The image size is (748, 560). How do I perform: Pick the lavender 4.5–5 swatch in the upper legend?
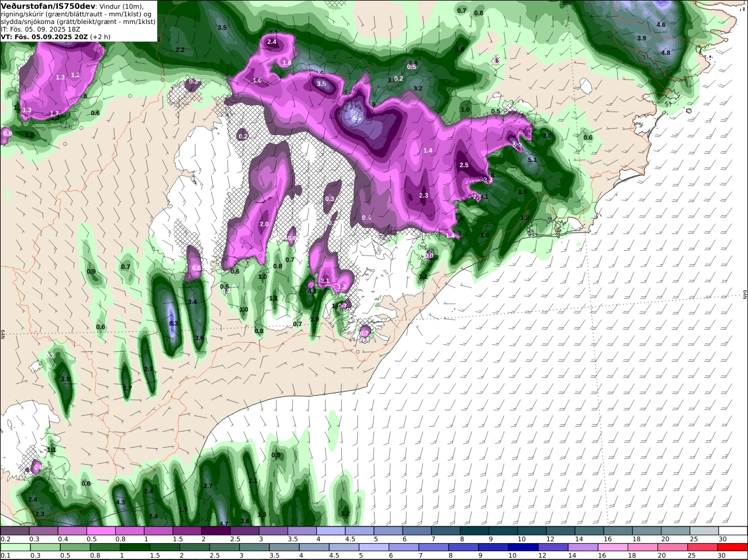pos(359,531)
